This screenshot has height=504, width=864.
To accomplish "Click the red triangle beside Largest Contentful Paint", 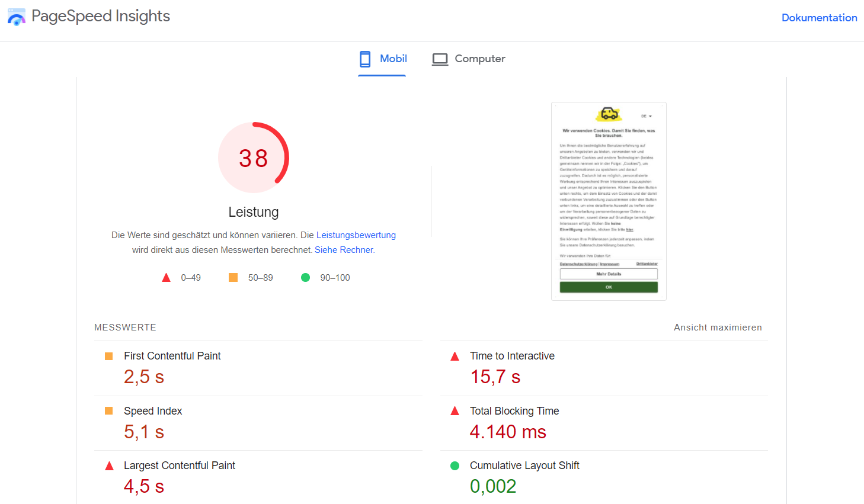I will 109,466.
